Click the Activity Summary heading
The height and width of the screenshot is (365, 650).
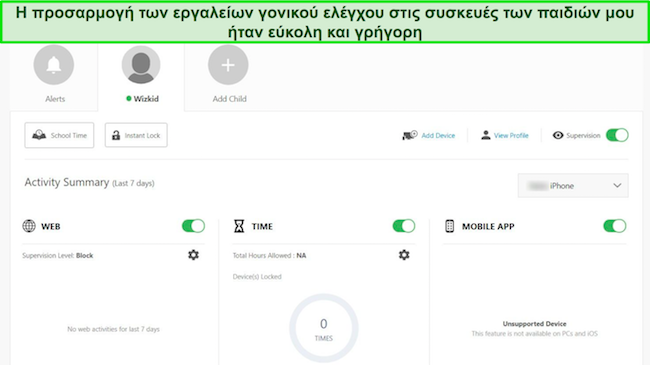pyautogui.click(x=67, y=182)
